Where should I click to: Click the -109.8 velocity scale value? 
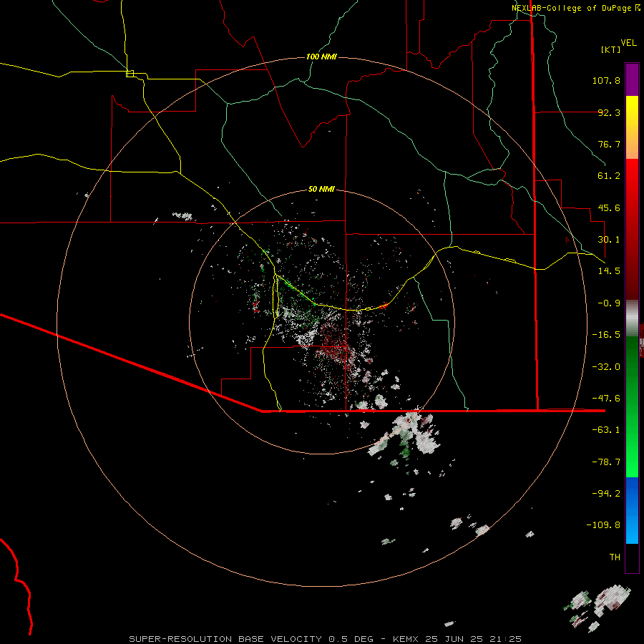603,525
